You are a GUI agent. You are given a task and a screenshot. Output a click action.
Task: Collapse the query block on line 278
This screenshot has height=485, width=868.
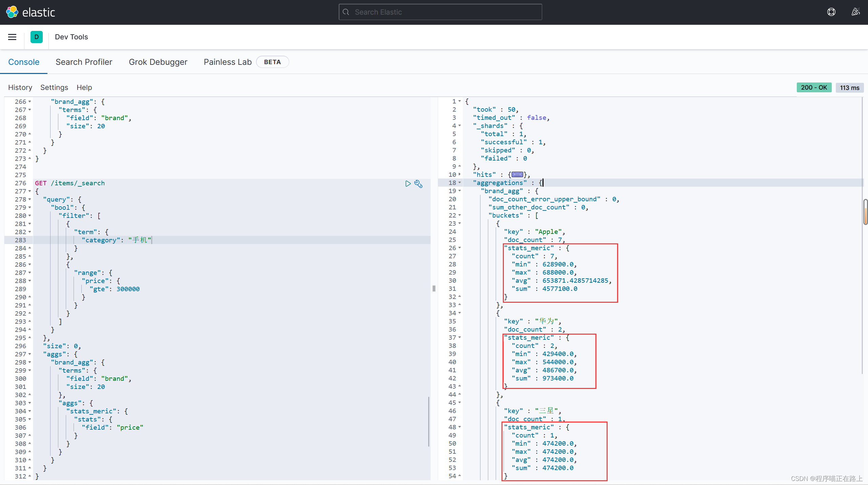[x=30, y=200]
